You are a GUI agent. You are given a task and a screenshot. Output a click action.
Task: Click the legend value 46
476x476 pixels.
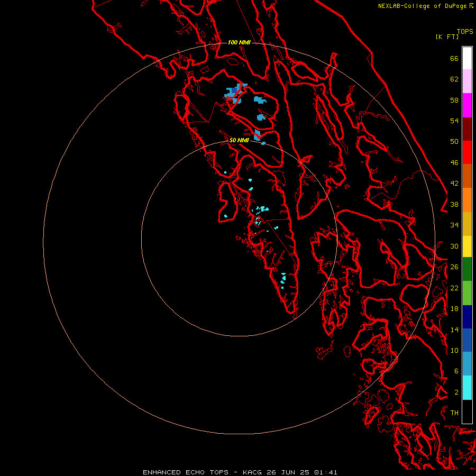pos(454,163)
